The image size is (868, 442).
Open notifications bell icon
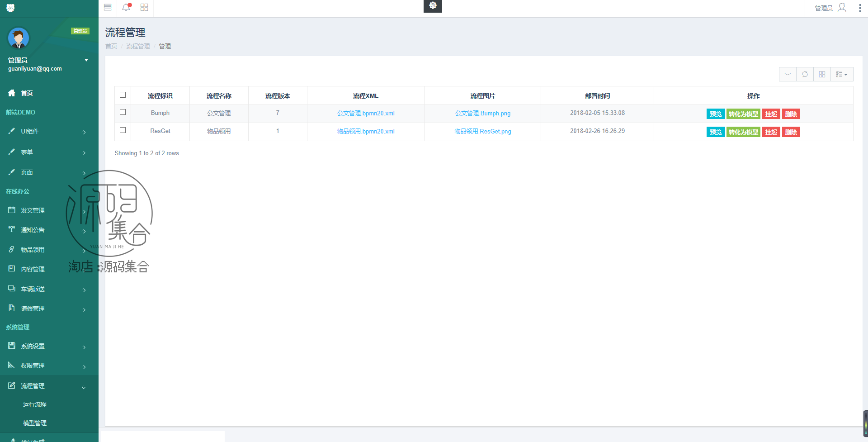coord(126,7)
